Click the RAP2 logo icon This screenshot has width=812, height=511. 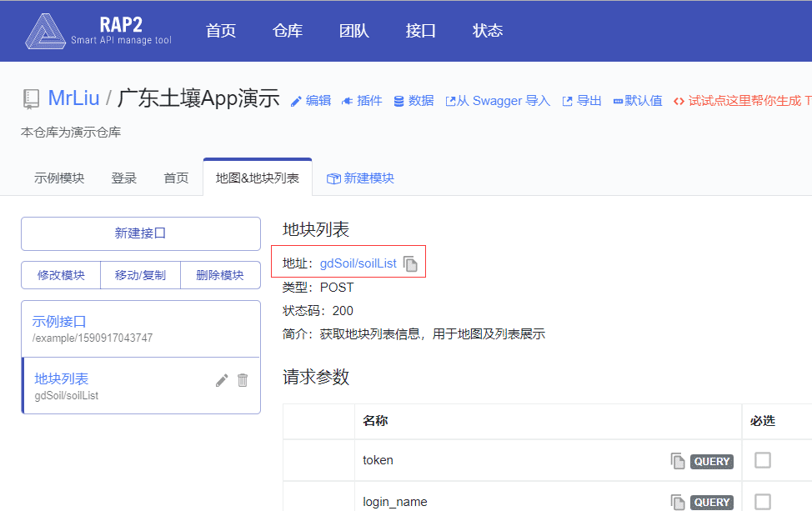[x=45, y=31]
